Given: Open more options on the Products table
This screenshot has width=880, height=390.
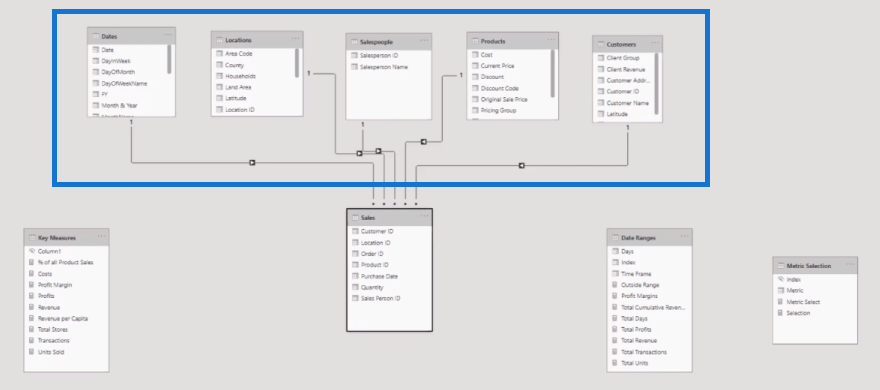Looking at the screenshot, I should [x=551, y=40].
